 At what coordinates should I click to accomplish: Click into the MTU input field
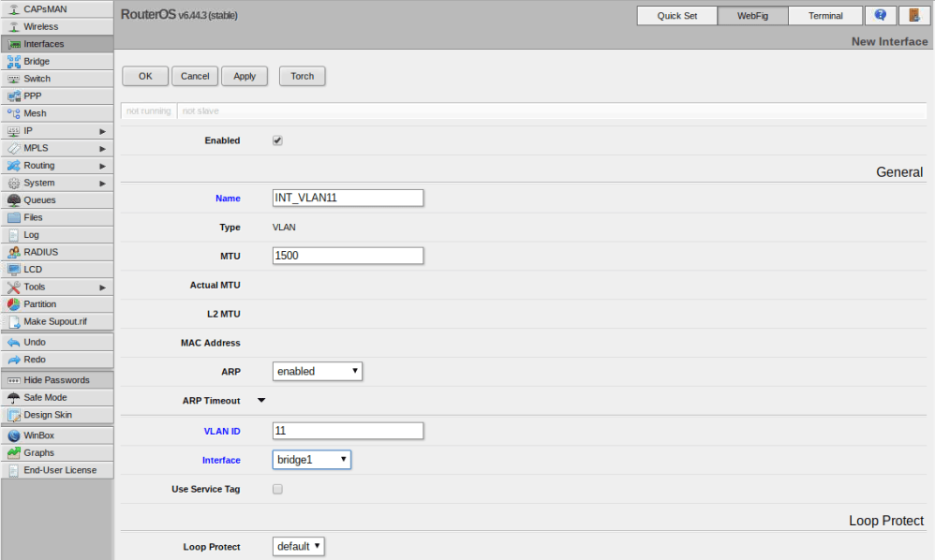(x=348, y=256)
